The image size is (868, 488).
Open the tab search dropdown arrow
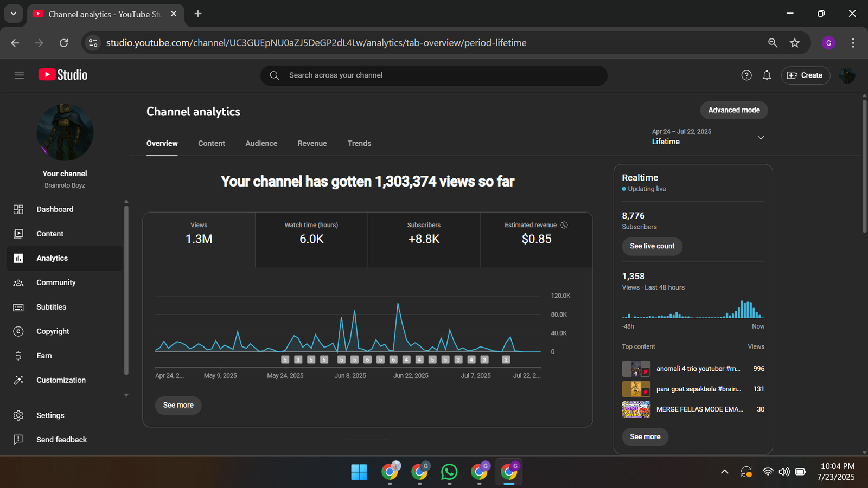pyautogui.click(x=14, y=14)
